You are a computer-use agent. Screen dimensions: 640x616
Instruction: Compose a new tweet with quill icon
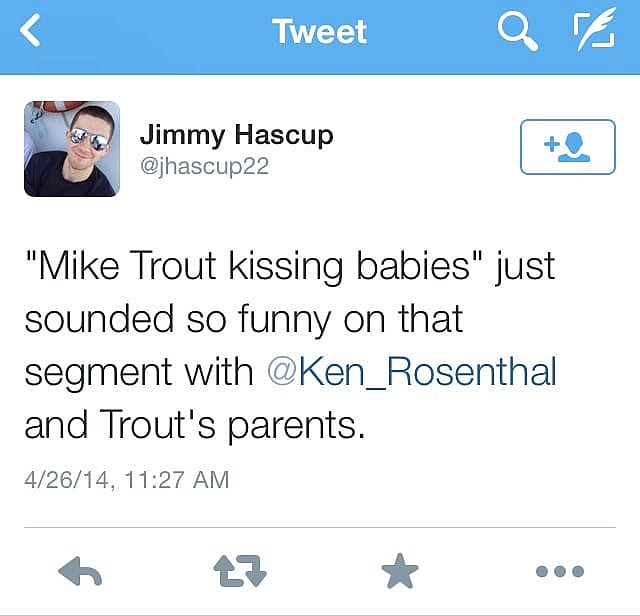[594, 32]
